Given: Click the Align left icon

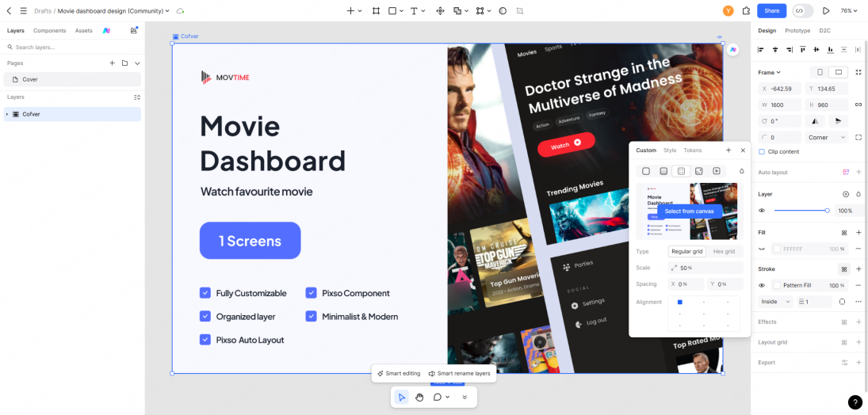Looking at the screenshot, I should (x=761, y=50).
